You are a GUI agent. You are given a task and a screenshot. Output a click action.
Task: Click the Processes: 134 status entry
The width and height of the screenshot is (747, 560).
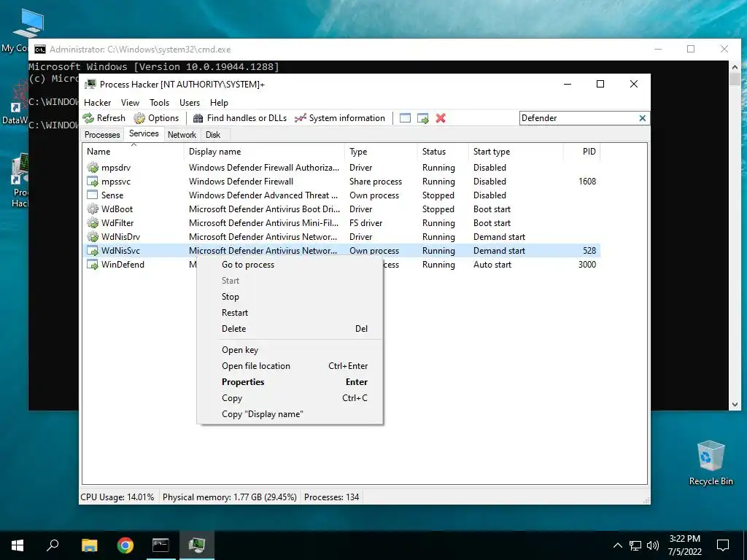click(332, 497)
